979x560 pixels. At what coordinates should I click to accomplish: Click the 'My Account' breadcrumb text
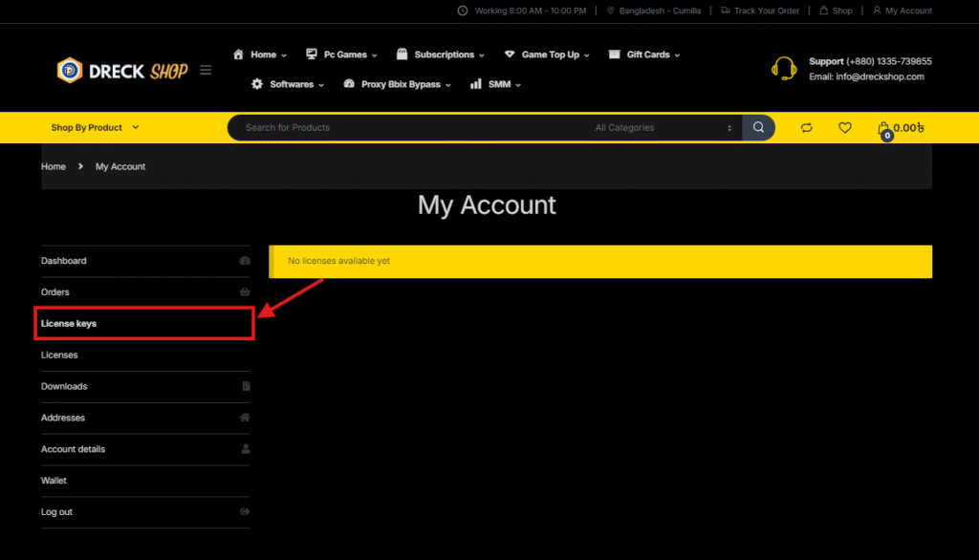click(x=120, y=166)
